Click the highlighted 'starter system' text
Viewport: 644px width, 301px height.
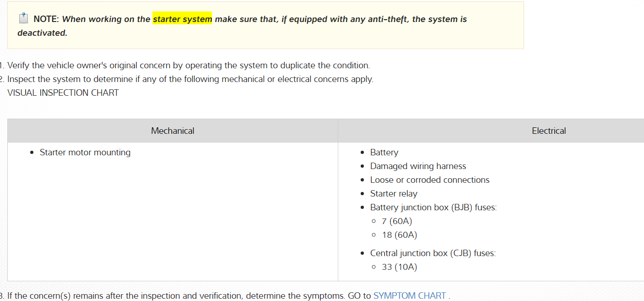[x=182, y=19]
